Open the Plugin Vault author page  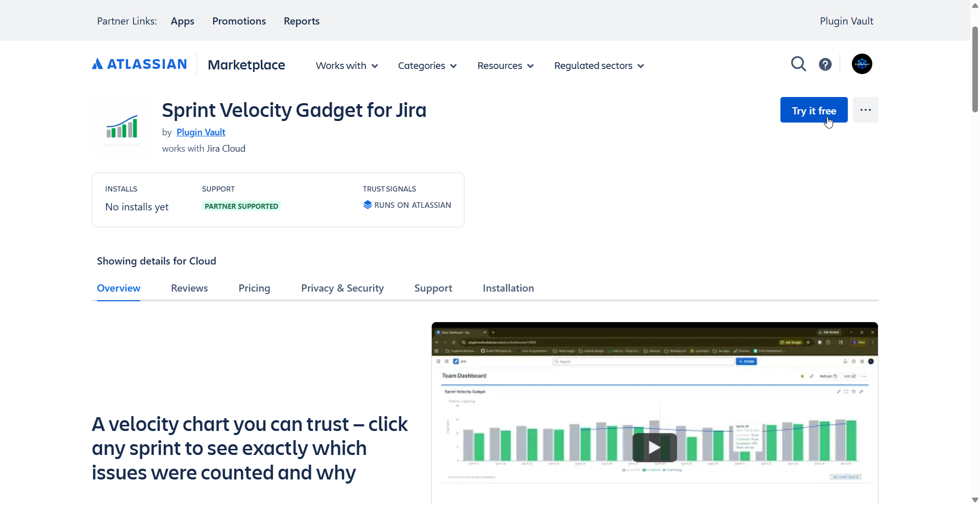[x=201, y=132]
